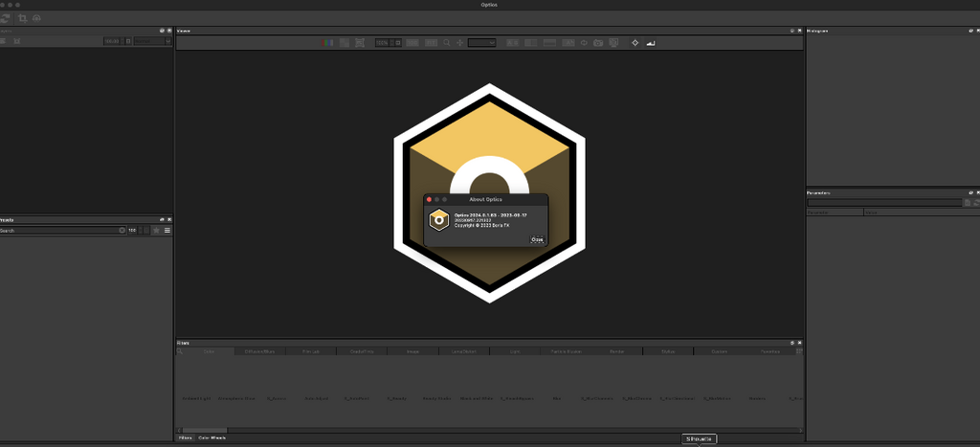Image resolution: width=980 pixels, height=447 pixels.
Task: Click the Presets thumbnail size value 100
Action: 132,230
